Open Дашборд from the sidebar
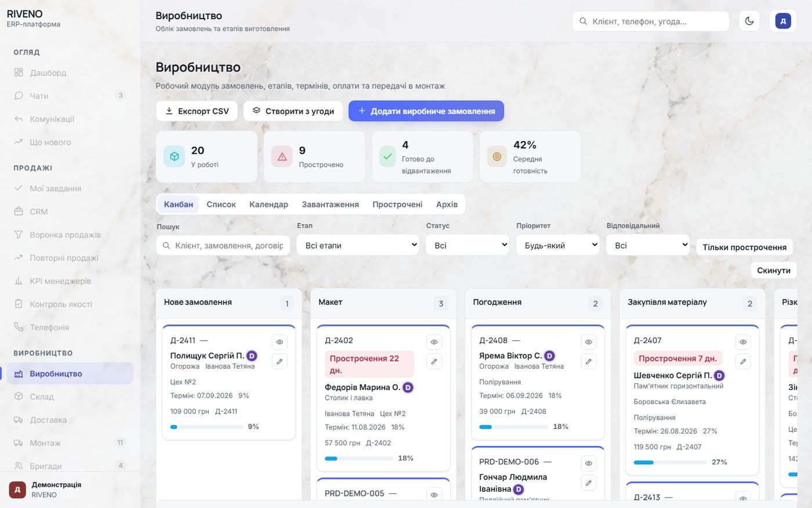The image size is (812, 508). coord(70,73)
